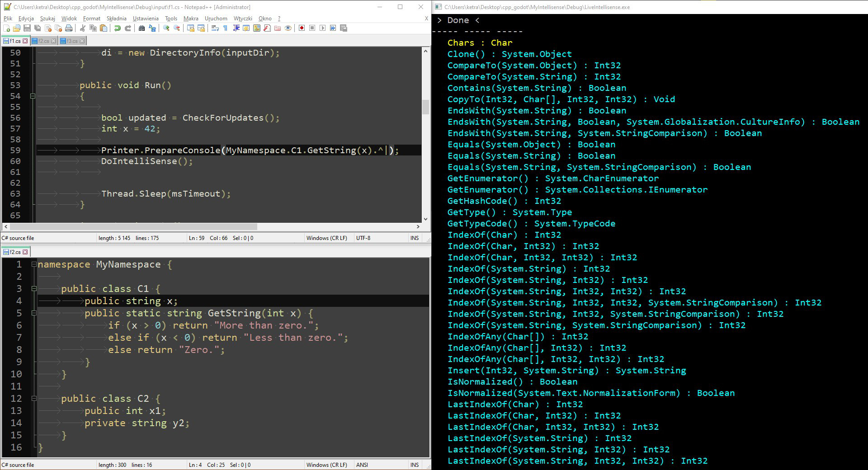Collapse the C2 class fold at line 12
868x470 pixels.
coord(34,399)
